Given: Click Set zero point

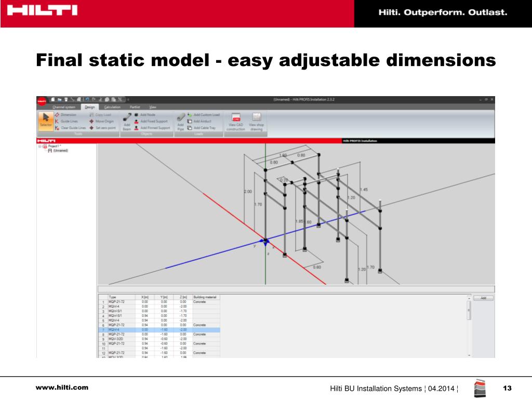Looking at the screenshot, I should point(102,128).
